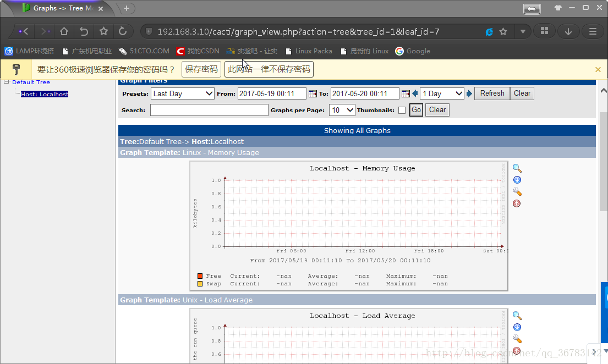
Task: Go to the browser home page icon
Action: [x=64, y=31]
